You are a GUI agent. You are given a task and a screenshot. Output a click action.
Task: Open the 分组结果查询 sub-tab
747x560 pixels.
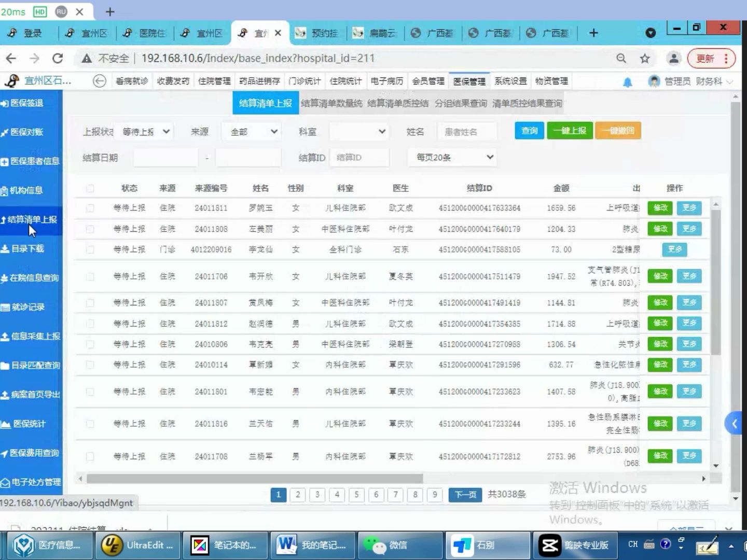(x=461, y=103)
